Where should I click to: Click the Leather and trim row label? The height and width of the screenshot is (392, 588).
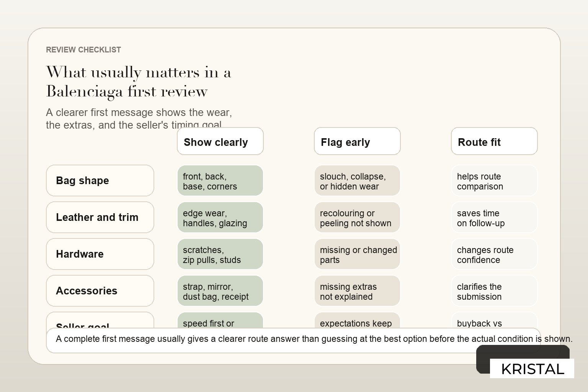(x=100, y=217)
